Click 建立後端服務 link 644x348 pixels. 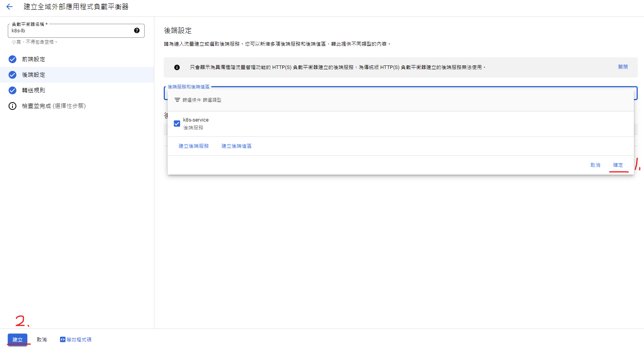pos(194,146)
